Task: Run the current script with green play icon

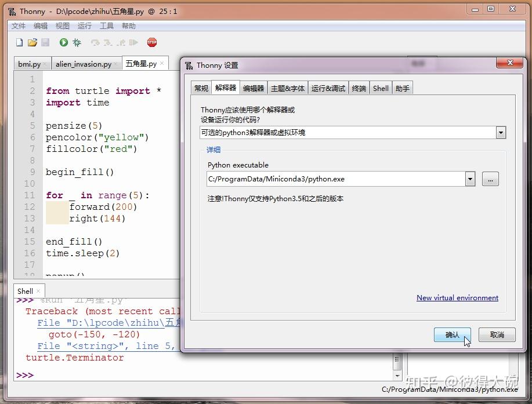Action: point(63,42)
